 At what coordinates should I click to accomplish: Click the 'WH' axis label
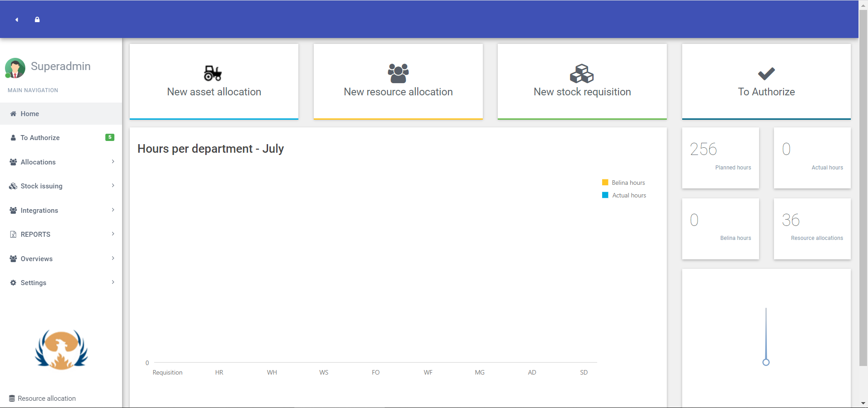click(272, 372)
